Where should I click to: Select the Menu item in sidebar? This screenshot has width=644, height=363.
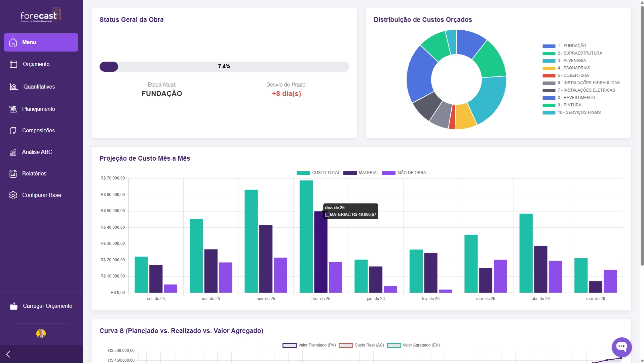coord(41,42)
